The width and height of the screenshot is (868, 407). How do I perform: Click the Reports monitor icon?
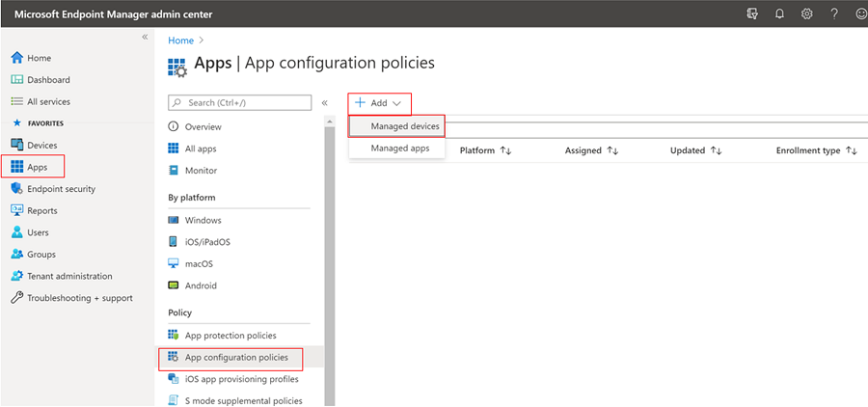click(17, 210)
